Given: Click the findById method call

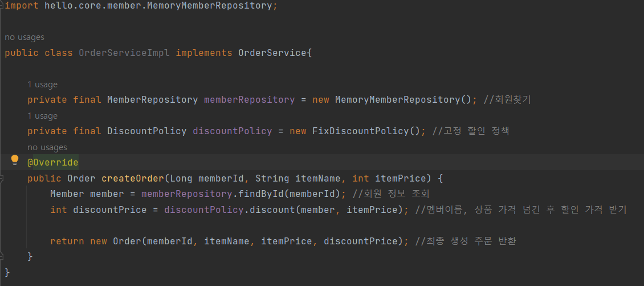Looking at the screenshot, I should pos(261,194).
